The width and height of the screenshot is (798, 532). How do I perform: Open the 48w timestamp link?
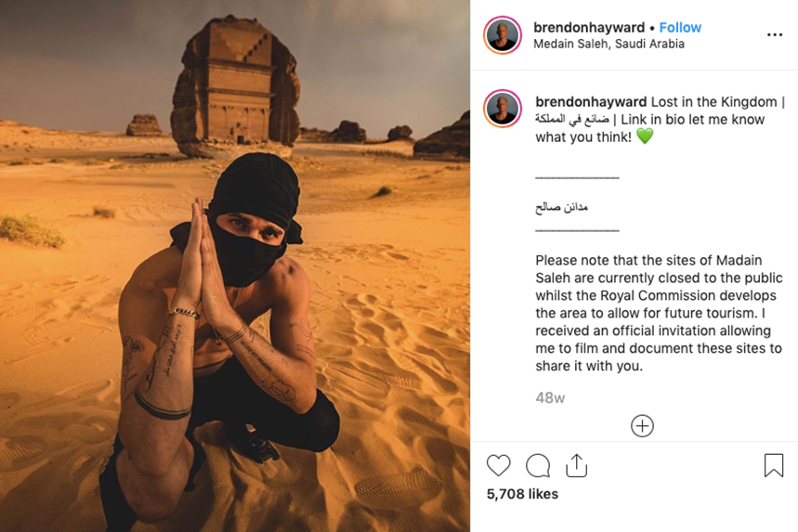click(550, 397)
